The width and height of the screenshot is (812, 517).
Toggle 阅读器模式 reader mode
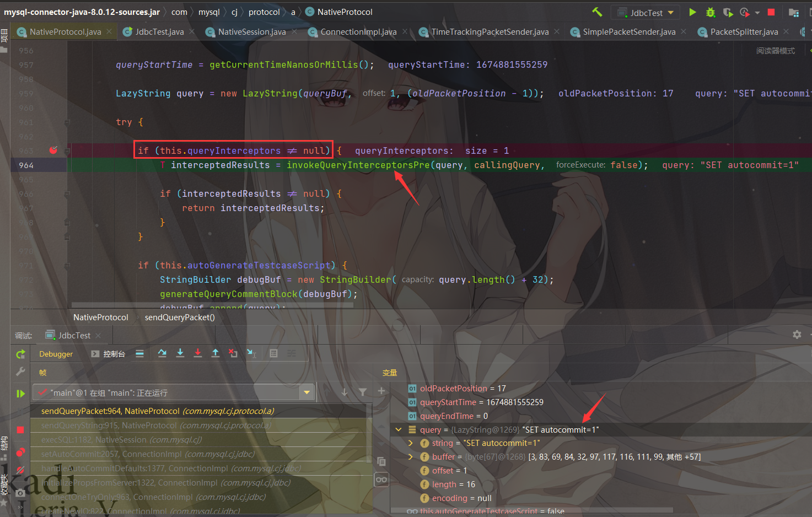[776, 51]
